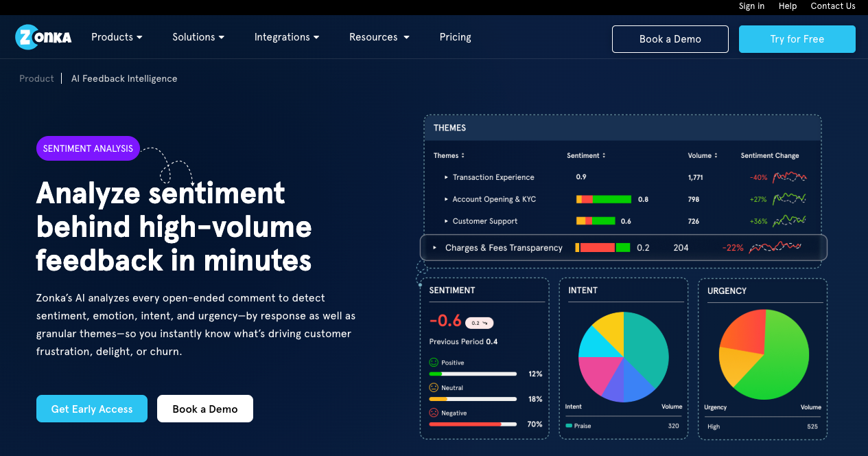This screenshot has width=868, height=456.
Task: Click the sort icon beside the Themes column
Action: (463, 155)
